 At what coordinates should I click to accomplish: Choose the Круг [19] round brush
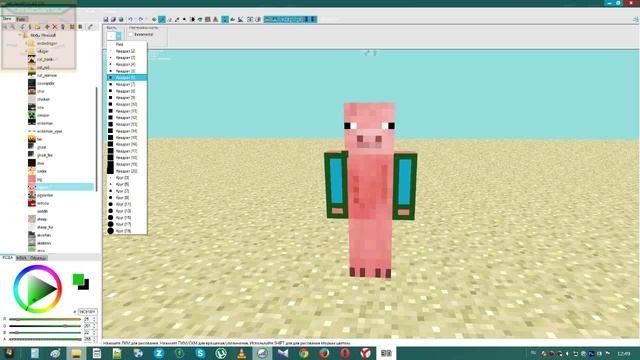tap(127, 231)
